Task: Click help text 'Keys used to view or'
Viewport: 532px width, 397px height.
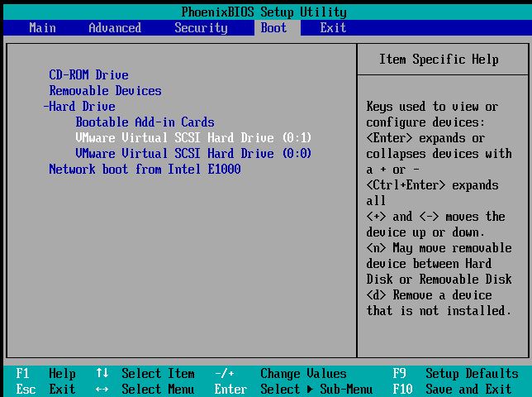Action: (x=432, y=107)
